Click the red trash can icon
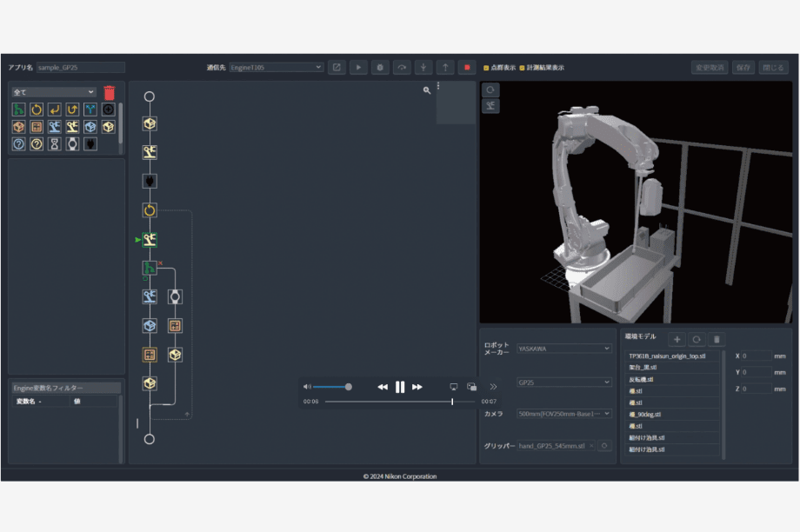The width and height of the screenshot is (800, 532). 110,92
